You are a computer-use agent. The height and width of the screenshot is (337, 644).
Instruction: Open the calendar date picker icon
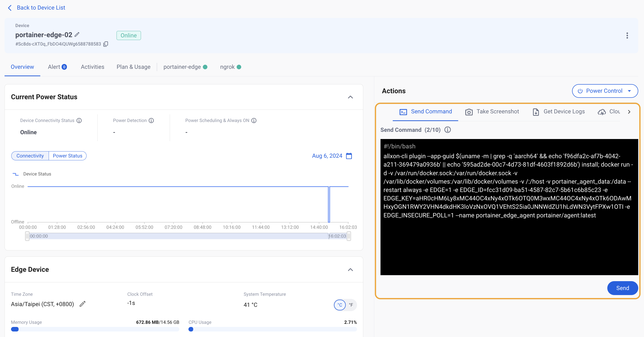(349, 156)
